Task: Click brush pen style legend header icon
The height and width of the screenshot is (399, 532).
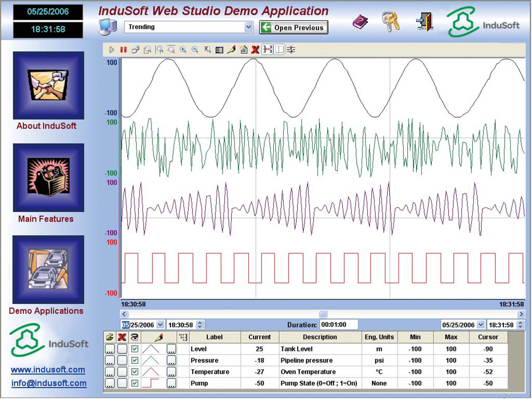Action: [x=159, y=337]
